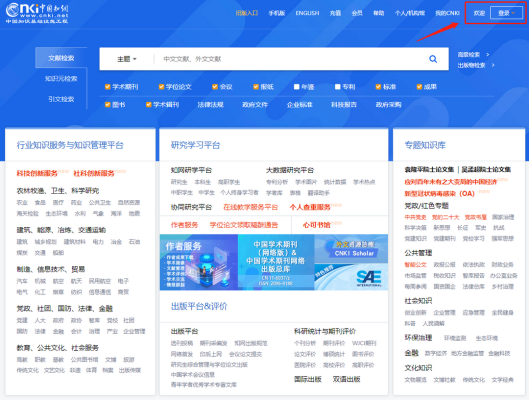529x400 pixels.
Task: Open 教育、公共文化、社会服务 heading
Action: coord(58,348)
